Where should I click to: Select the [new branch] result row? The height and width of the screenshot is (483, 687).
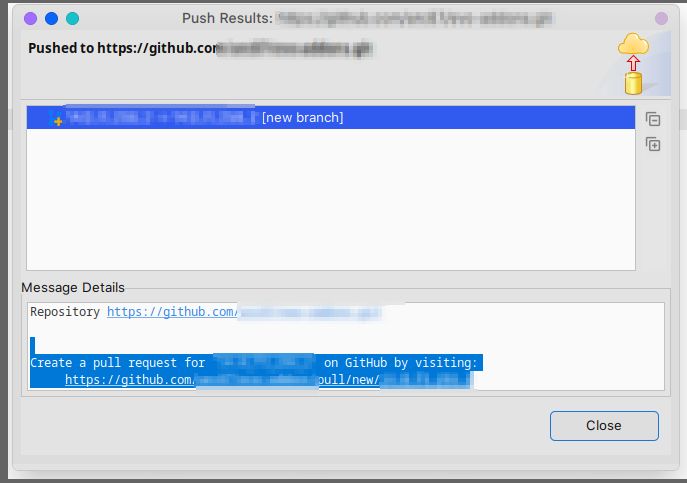pos(331,117)
